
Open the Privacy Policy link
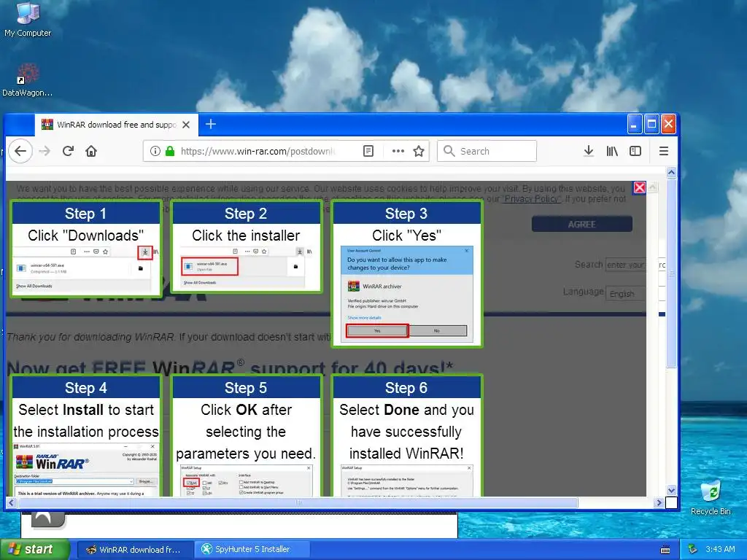(x=532, y=199)
